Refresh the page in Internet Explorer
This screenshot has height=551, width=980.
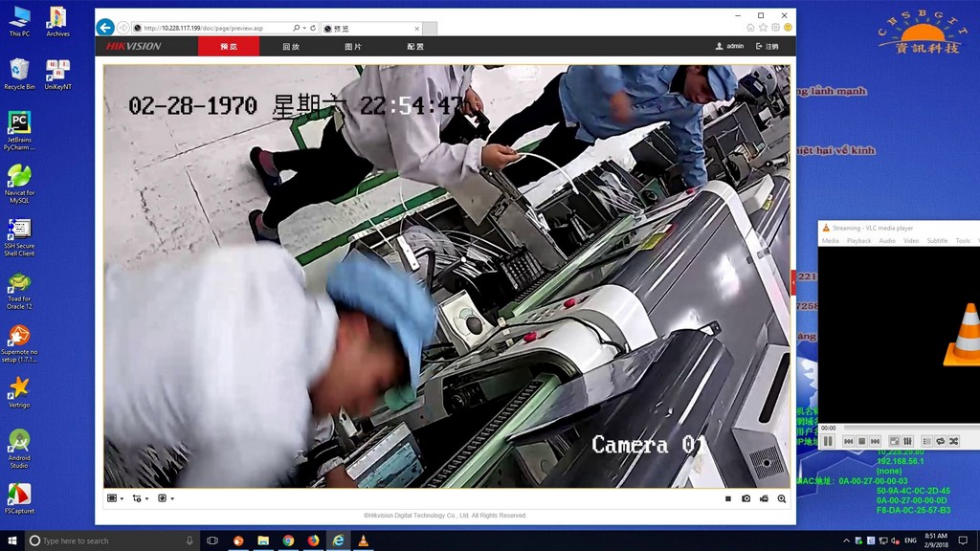tap(313, 29)
